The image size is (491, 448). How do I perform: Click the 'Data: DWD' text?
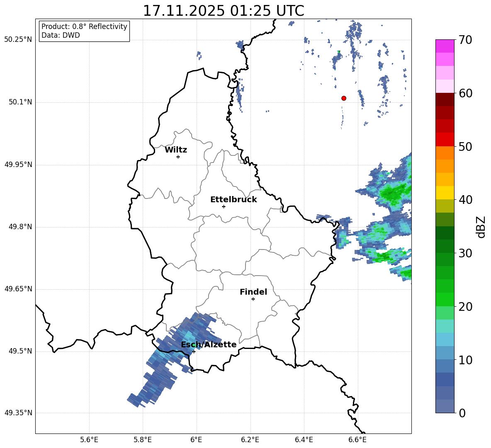61,35
